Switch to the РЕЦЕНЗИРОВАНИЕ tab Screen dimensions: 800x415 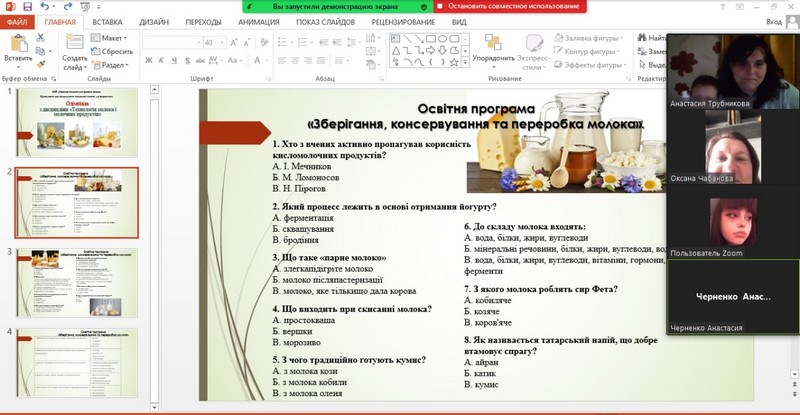[x=403, y=22]
